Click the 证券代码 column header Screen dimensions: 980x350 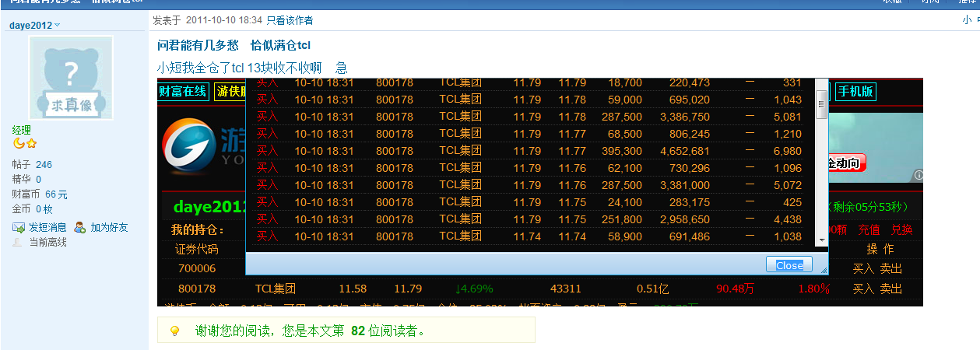[x=197, y=250]
